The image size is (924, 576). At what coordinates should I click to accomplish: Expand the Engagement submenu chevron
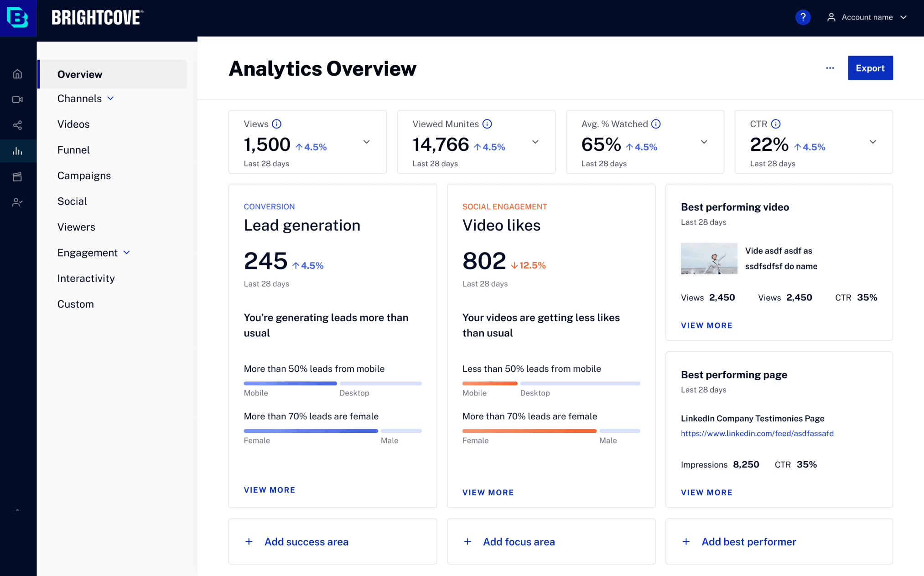click(127, 252)
